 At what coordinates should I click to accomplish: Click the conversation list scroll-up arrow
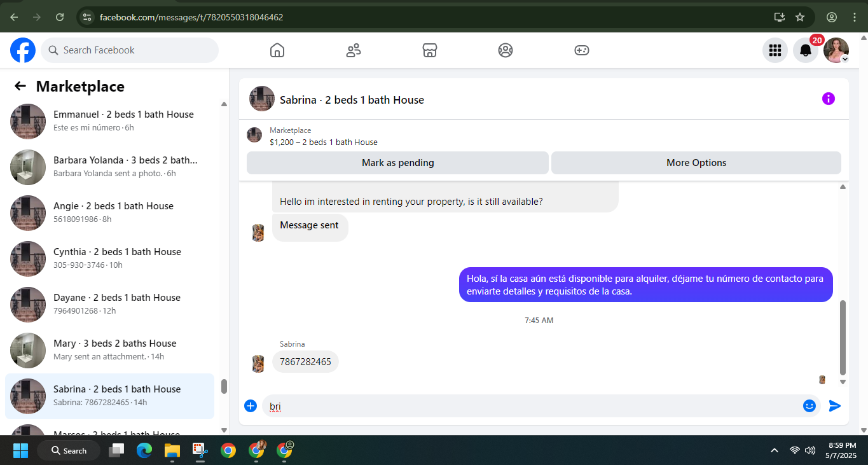pos(224,104)
